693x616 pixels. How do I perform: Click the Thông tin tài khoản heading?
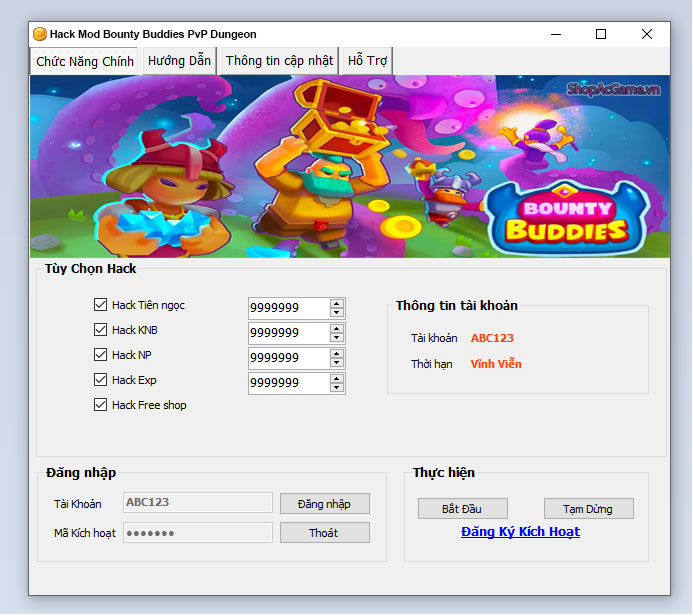click(x=457, y=305)
